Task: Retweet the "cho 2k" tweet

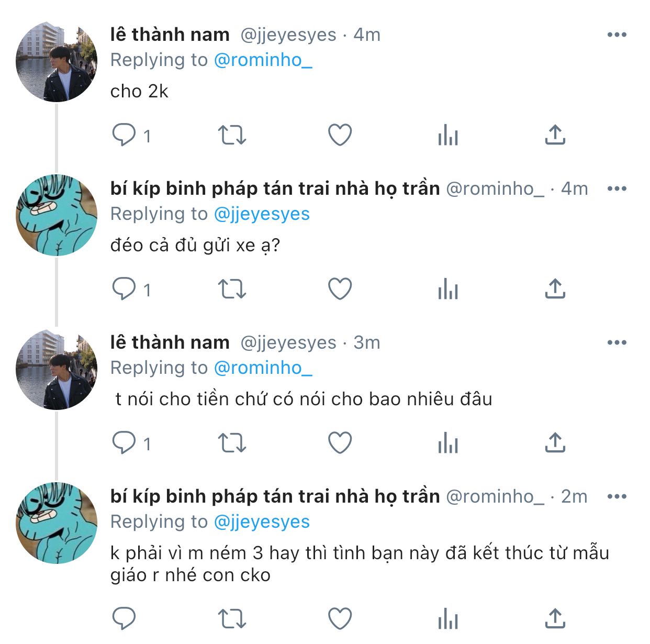Action: point(232,135)
